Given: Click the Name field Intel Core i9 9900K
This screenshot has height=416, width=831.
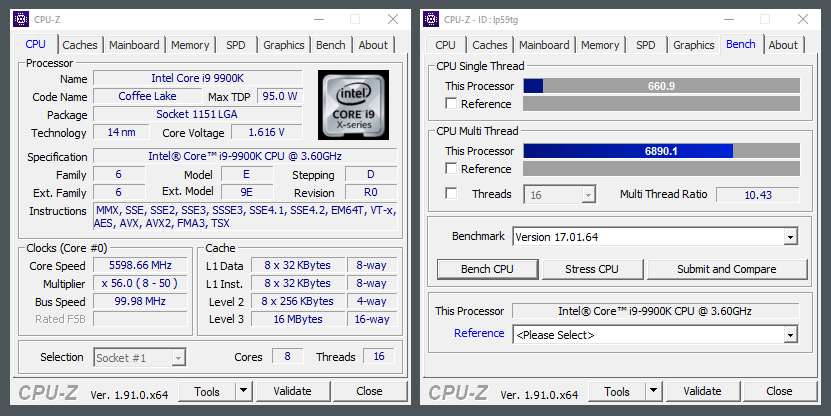Looking at the screenshot, I should coord(198,78).
